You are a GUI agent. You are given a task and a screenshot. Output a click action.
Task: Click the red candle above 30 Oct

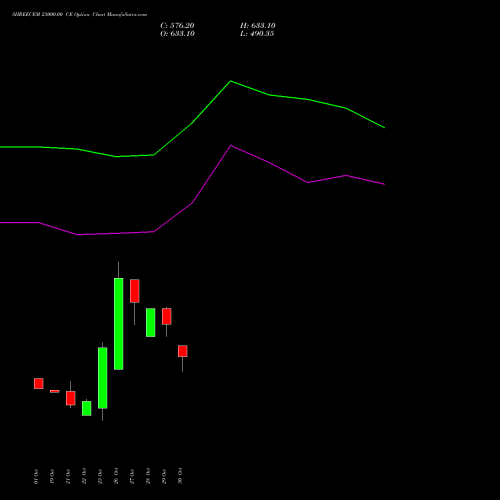click(183, 351)
